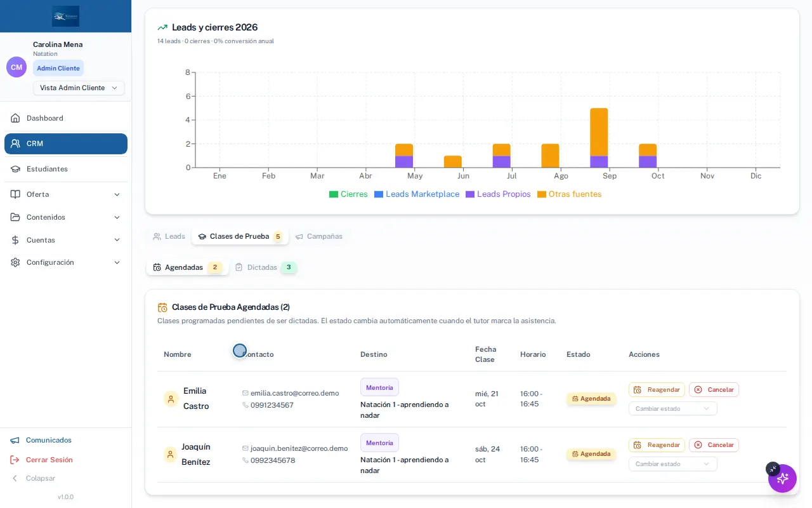The height and width of the screenshot is (508, 812).
Task: Click the phone number 0992345678
Action: coord(273,460)
